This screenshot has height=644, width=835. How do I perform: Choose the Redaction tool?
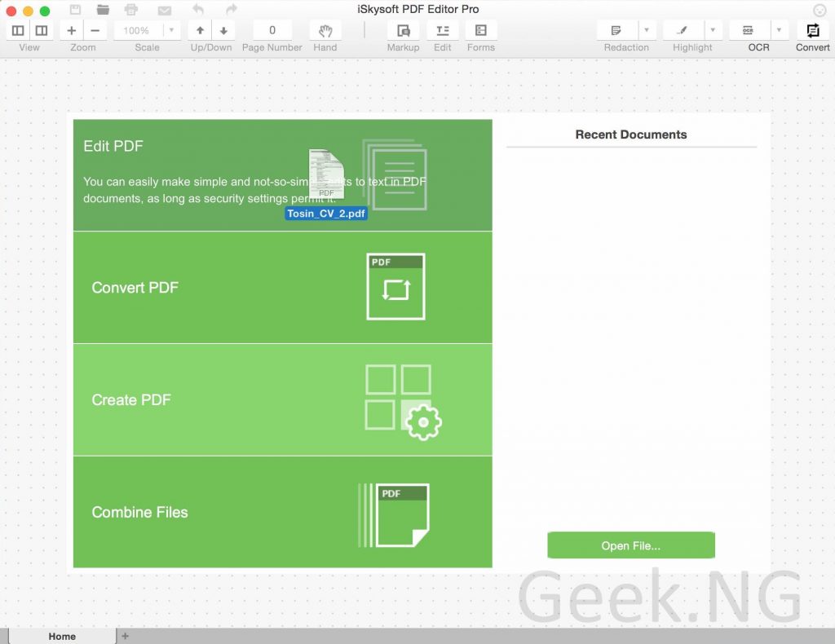(616, 30)
